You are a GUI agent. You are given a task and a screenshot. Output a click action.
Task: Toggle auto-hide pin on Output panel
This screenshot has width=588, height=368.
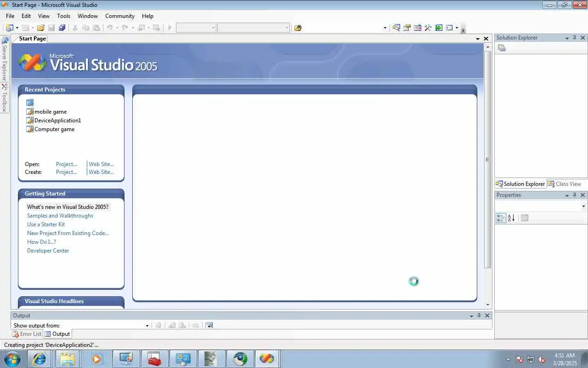pyautogui.click(x=479, y=316)
